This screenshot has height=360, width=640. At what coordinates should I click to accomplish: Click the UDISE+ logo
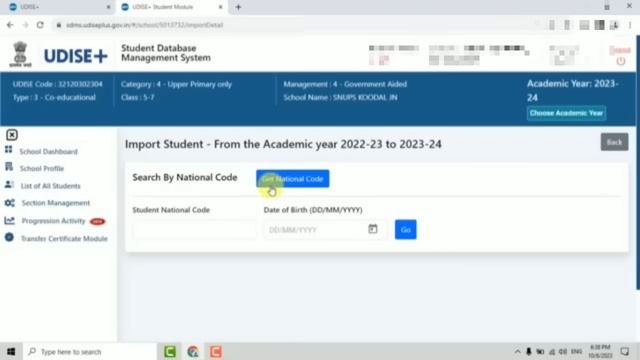pyautogui.click(x=76, y=56)
